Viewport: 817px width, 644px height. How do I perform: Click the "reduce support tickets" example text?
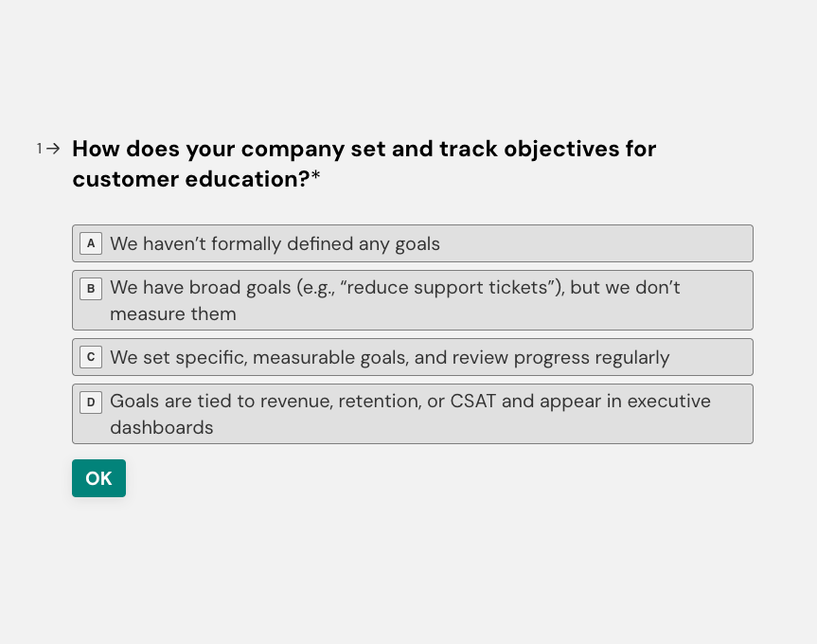453,287
